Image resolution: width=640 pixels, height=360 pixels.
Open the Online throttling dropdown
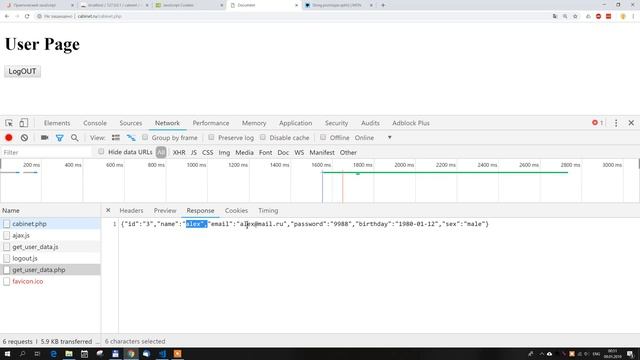coord(373,138)
